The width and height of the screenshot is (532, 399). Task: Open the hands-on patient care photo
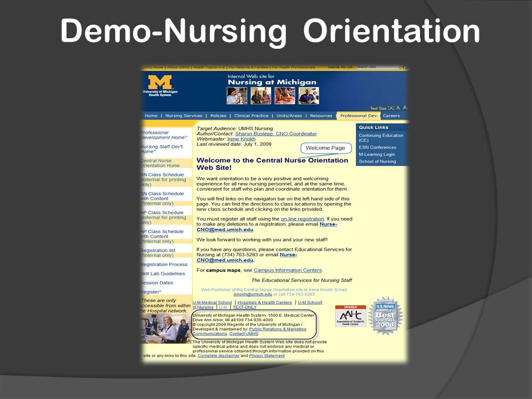click(x=285, y=96)
